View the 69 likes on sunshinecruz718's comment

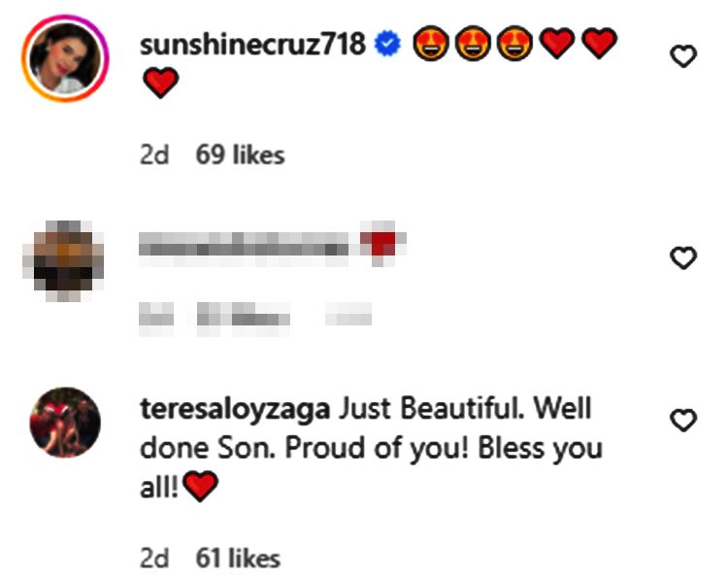pyautogui.click(x=240, y=154)
